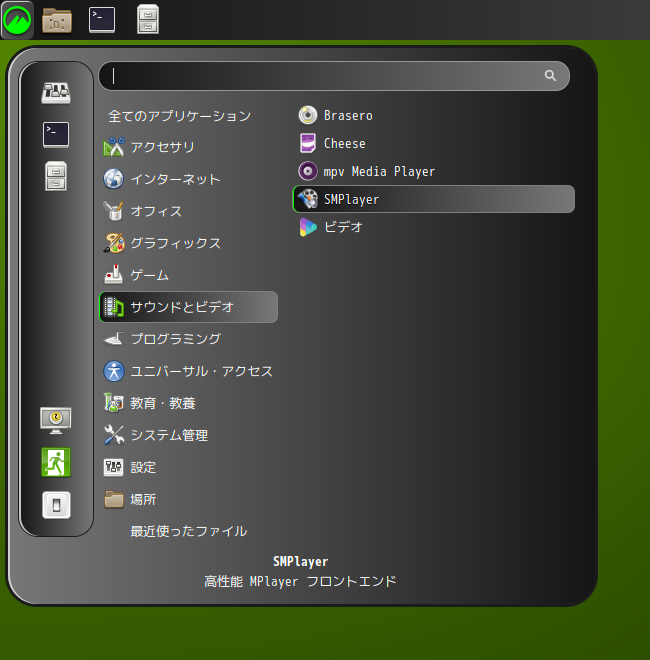Screen dimensions: 650x660
Task: Click the グラフィックス paint palette icon
Action: tap(114, 243)
